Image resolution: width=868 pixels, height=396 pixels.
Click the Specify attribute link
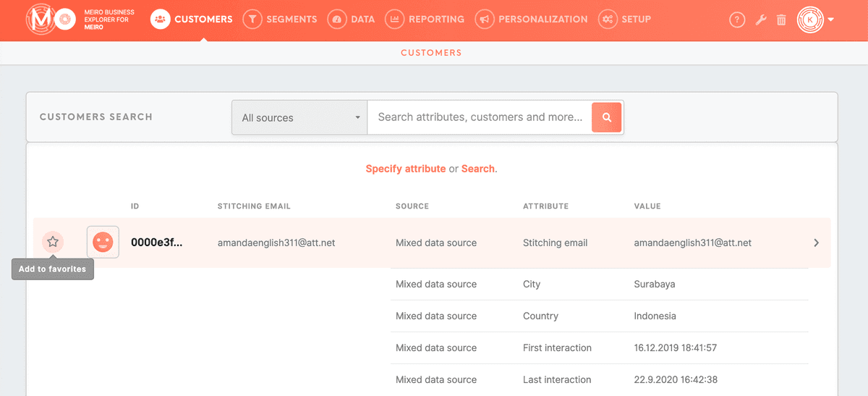point(405,169)
